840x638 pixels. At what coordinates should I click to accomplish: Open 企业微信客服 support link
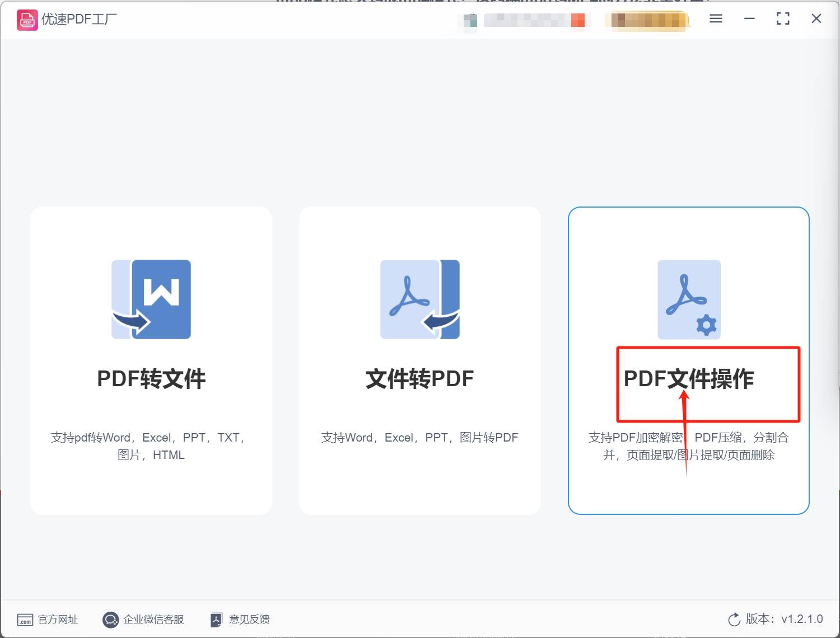153,620
